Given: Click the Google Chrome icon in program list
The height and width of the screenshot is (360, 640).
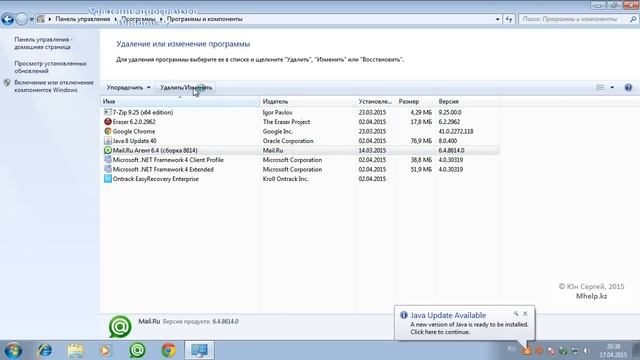Looking at the screenshot, I should pyautogui.click(x=108, y=131).
